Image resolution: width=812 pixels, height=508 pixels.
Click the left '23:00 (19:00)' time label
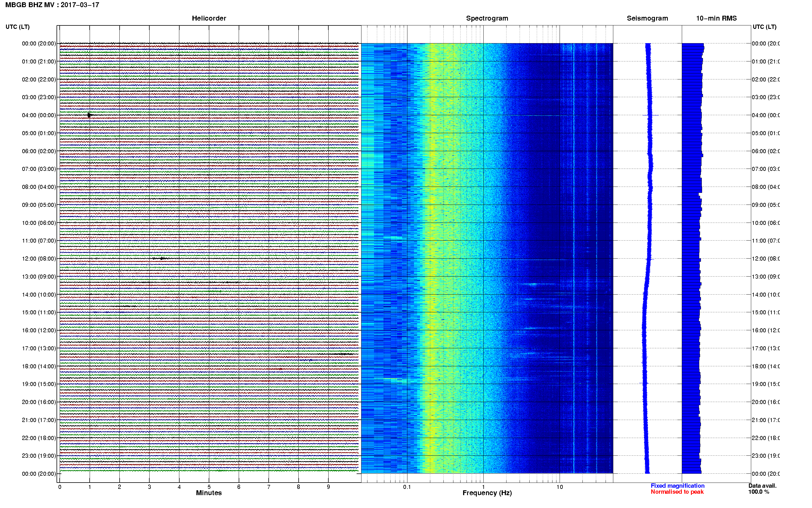(x=39, y=456)
